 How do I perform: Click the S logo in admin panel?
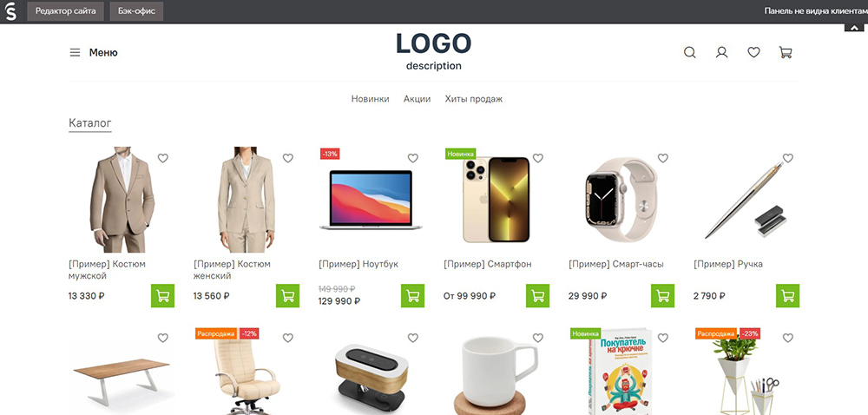(x=10, y=11)
